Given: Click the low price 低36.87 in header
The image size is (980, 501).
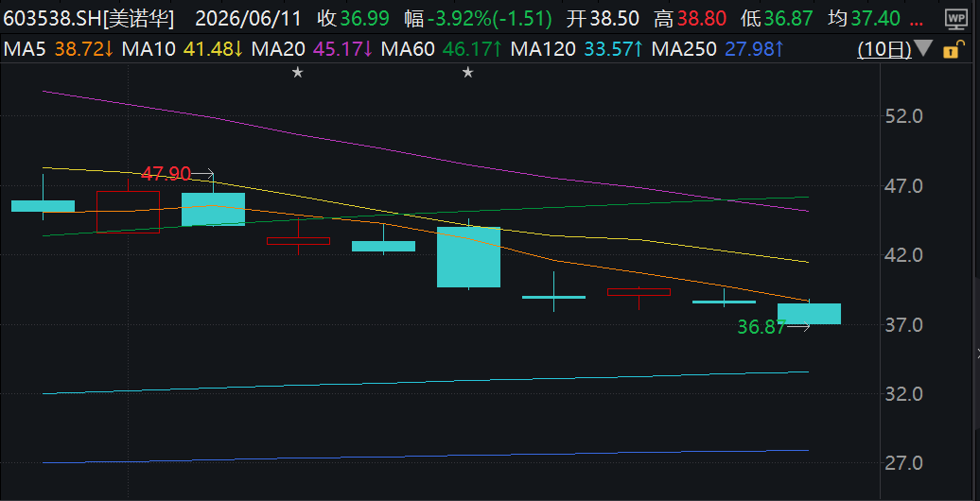Looking at the screenshot, I should (x=777, y=19).
